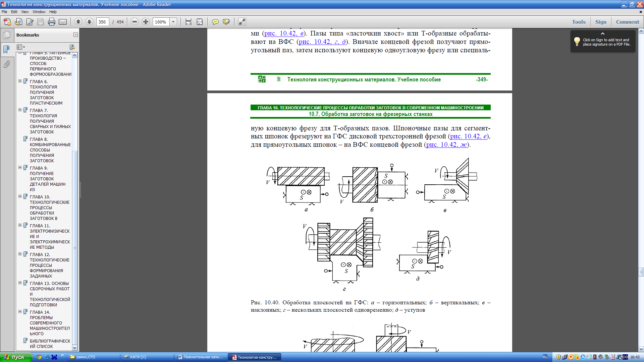The width and height of the screenshot is (644, 362).
Task: Open the bookmarks options menu dropdown
Action: [21, 47]
